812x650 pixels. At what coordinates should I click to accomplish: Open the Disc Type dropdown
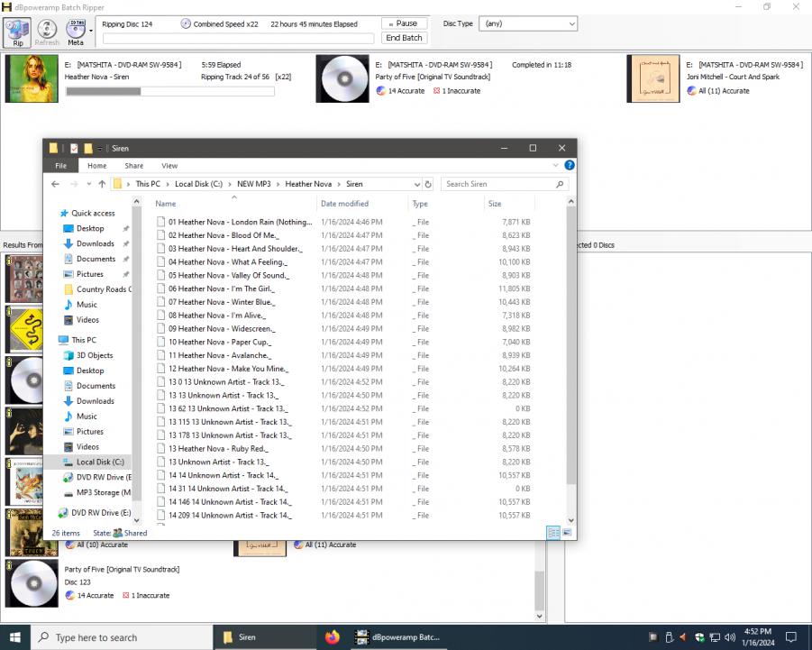click(528, 23)
